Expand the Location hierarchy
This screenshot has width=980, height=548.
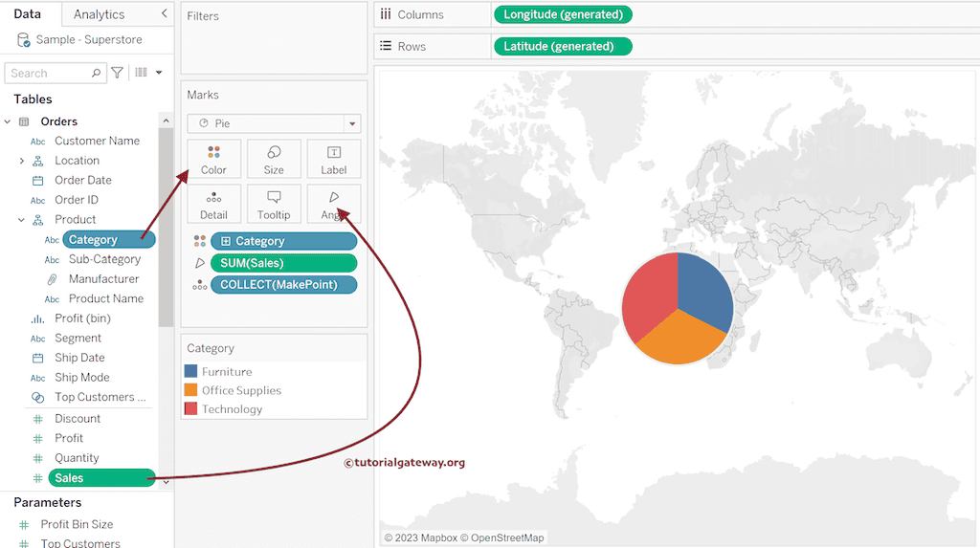click(x=21, y=162)
